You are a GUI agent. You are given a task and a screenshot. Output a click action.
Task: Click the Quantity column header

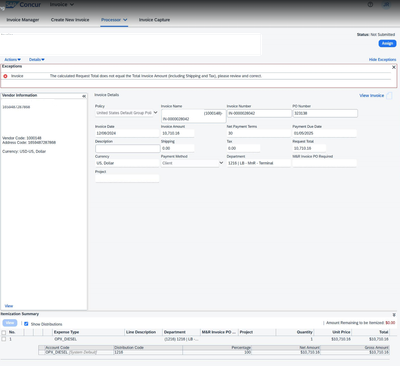coord(305,332)
